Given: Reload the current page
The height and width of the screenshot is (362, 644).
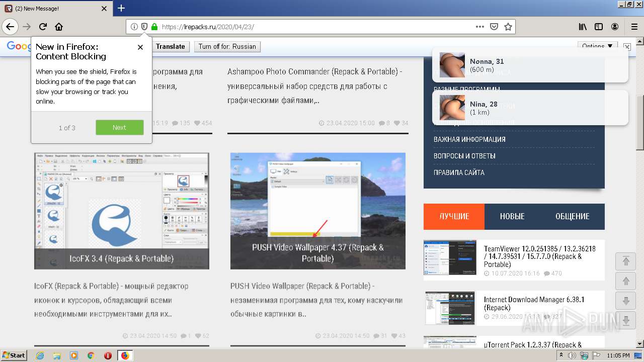Looking at the screenshot, I should pos(43,27).
